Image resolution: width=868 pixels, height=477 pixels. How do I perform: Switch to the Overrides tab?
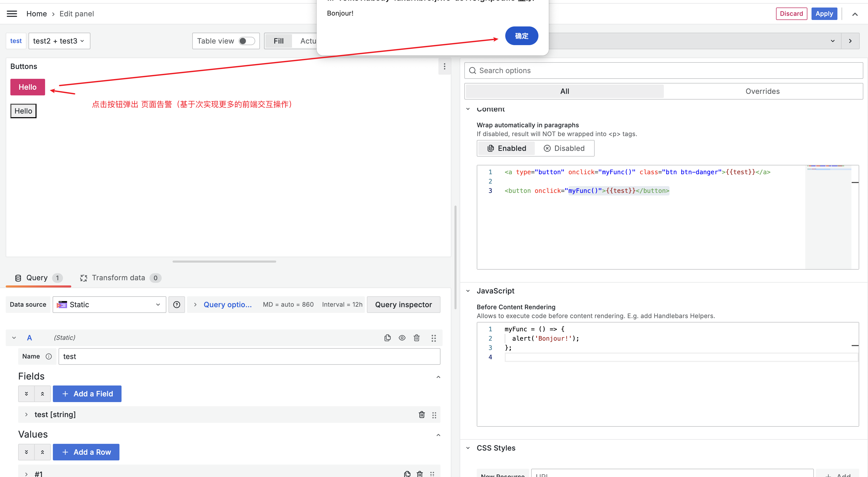pos(762,91)
